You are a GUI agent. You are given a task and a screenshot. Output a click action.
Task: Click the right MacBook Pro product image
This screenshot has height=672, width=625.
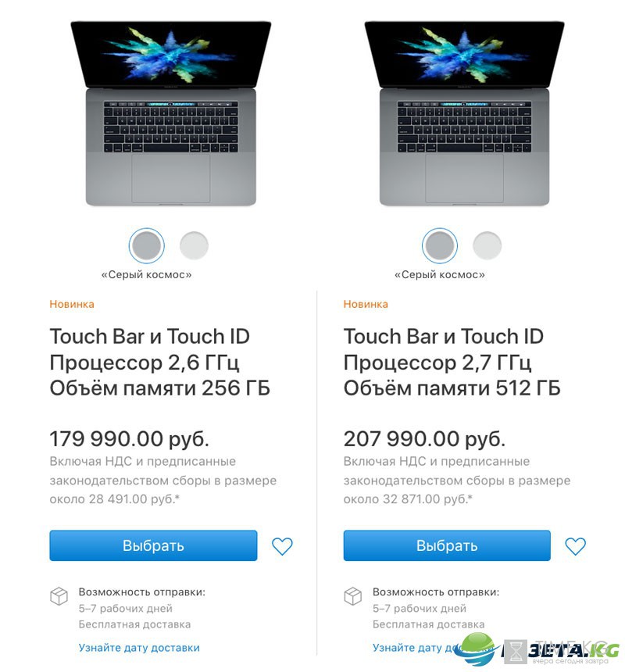tap(464, 113)
